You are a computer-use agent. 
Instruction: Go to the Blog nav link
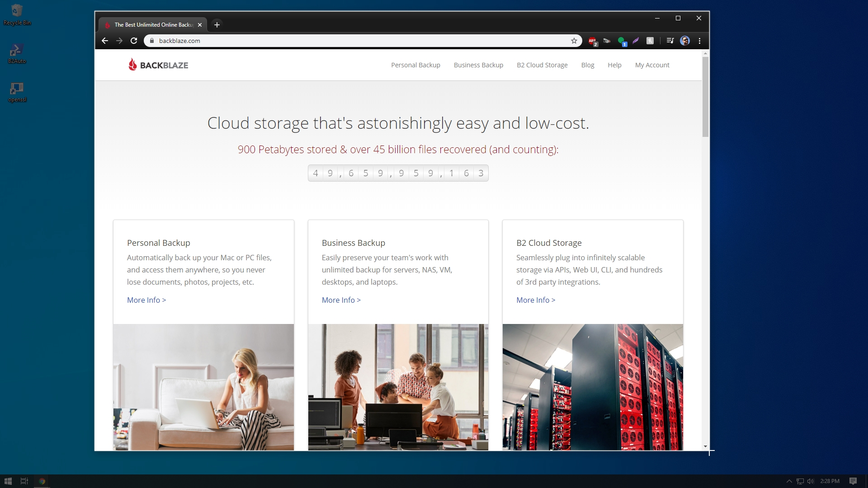click(x=588, y=65)
